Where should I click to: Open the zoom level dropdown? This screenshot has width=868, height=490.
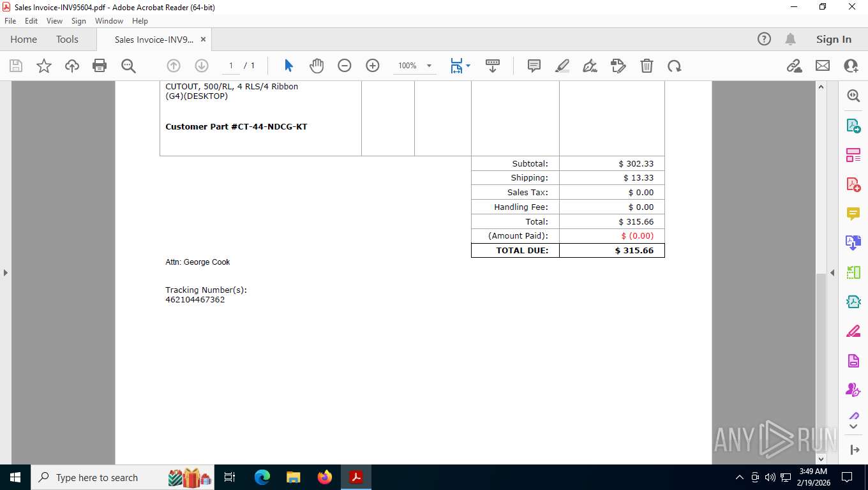pyautogui.click(x=429, y=66)
